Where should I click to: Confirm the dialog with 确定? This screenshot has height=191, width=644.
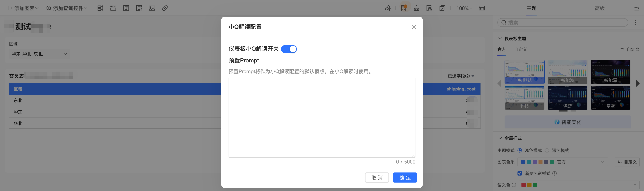click(405, 178)
